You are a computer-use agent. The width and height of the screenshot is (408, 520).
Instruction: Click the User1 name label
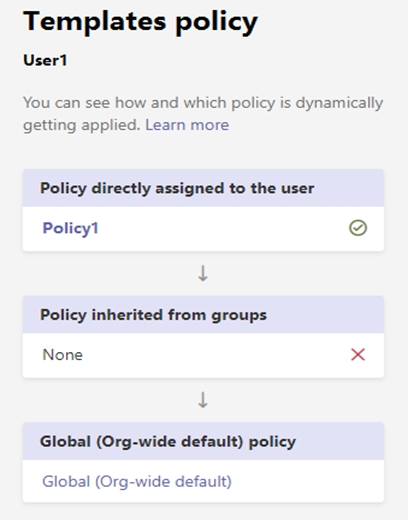tap(45, 60)
